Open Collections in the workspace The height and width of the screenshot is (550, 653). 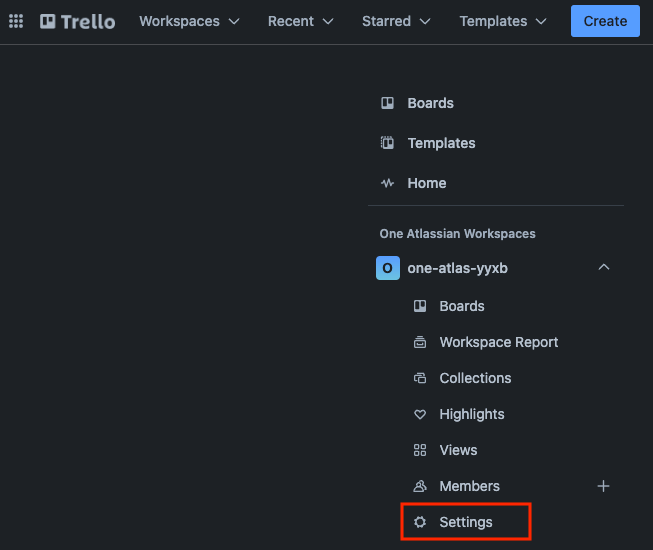point(475,378)
